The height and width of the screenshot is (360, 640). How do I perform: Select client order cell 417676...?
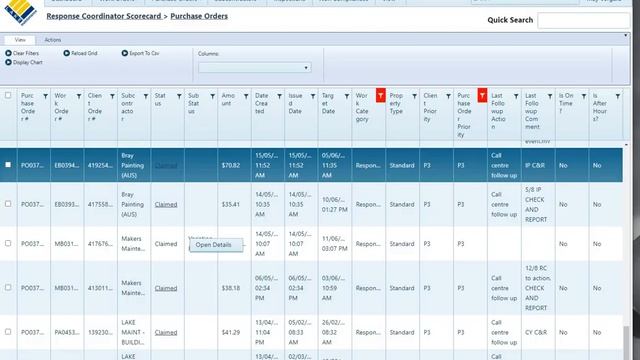(100, 244)
